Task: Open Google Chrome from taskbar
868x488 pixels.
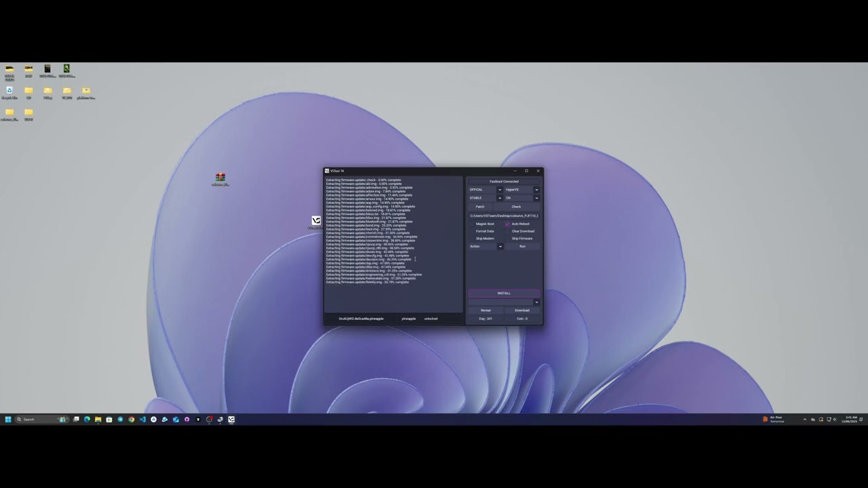Action: click(132, 420)
